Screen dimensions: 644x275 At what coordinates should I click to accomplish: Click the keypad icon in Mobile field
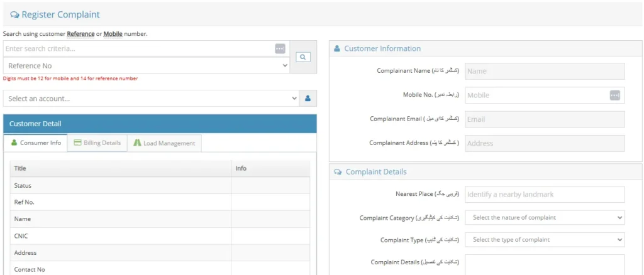click(x=614, y=95)
